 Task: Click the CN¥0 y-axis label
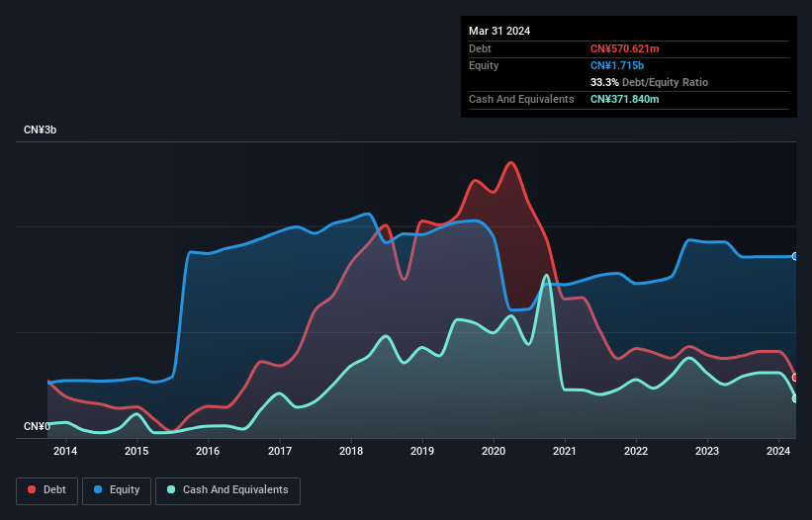pyautogui.click(x=37, y=426)
